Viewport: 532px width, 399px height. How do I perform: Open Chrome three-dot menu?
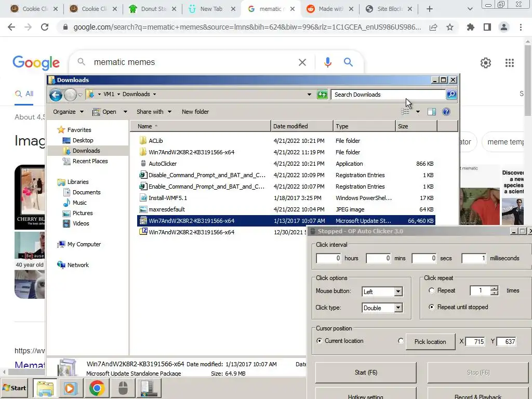pyautogui.click(x=521, y=27)
